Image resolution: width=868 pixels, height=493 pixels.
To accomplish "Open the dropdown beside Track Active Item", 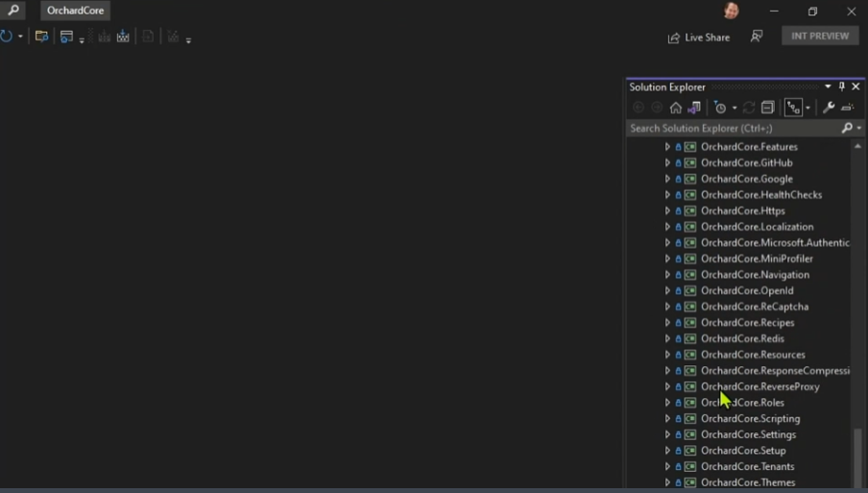I will [808, 108].
